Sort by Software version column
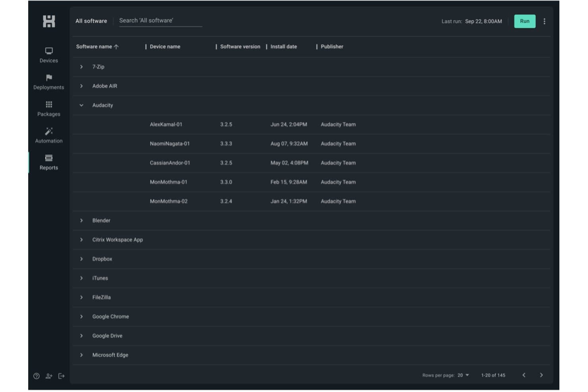The height and width of the screenshot is (392, 588). (x=240, y=47)
